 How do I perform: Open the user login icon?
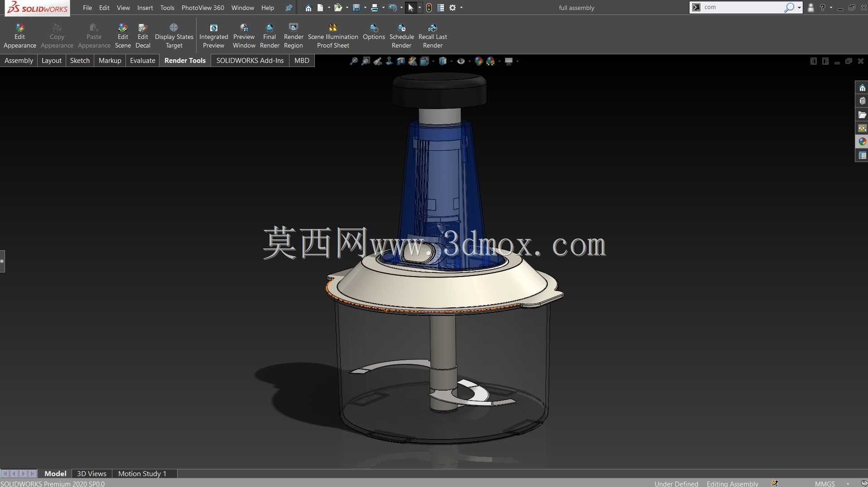pyautogui.click(x=811, y=8)
